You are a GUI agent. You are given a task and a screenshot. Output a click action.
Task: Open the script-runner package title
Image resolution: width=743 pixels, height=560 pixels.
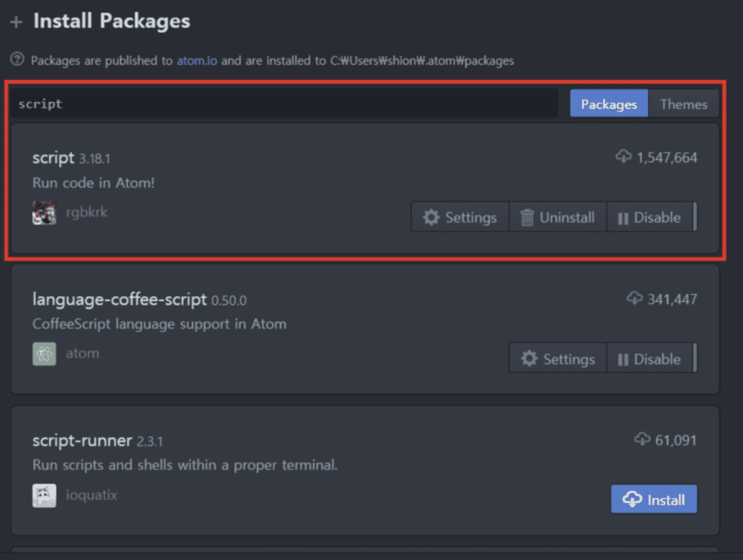pos(82,440)
